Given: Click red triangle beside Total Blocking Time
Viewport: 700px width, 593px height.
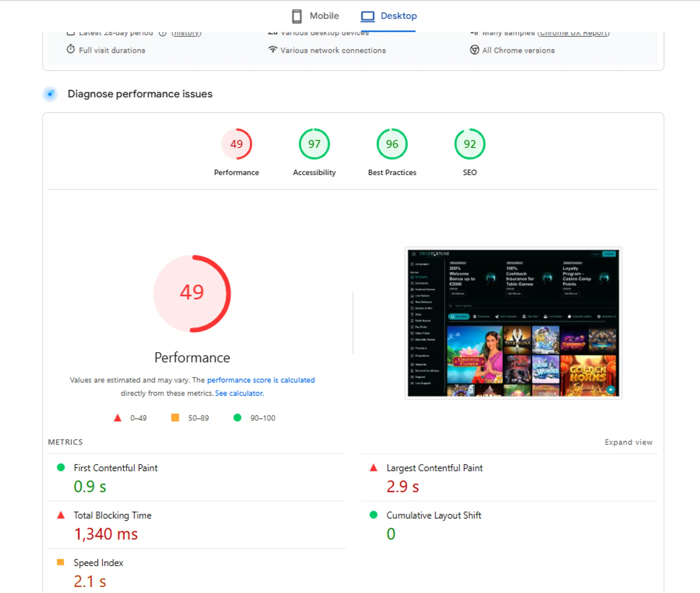Looking at the screenshot, I should click(x=61, y=515).
